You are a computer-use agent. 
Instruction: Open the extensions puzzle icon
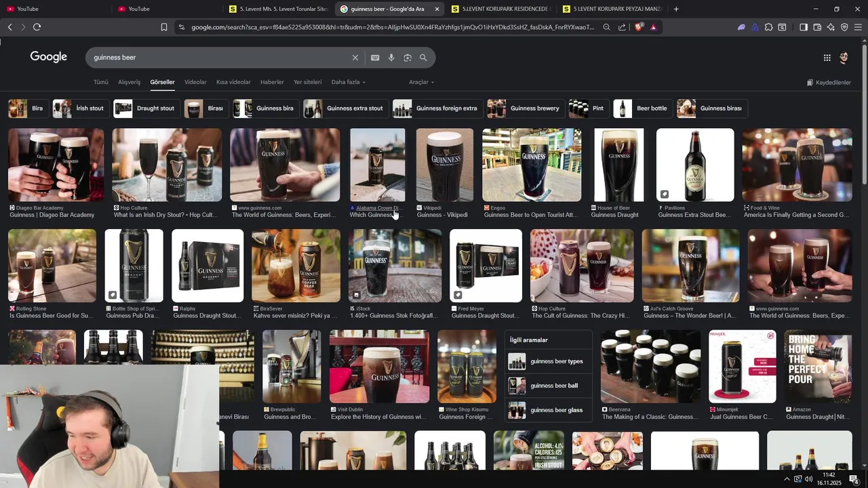[x=768, y=27]
